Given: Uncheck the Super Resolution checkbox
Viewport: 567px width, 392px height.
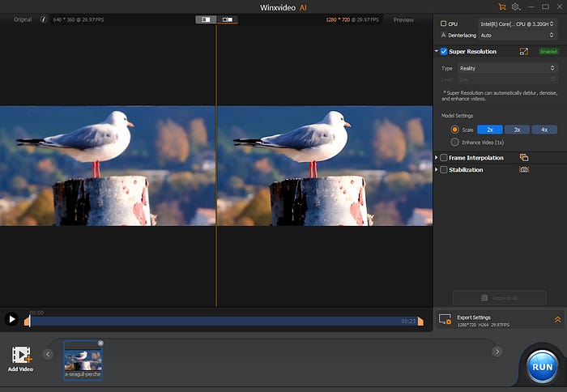Looking at the screenshot, I should (x=444, y=51).
